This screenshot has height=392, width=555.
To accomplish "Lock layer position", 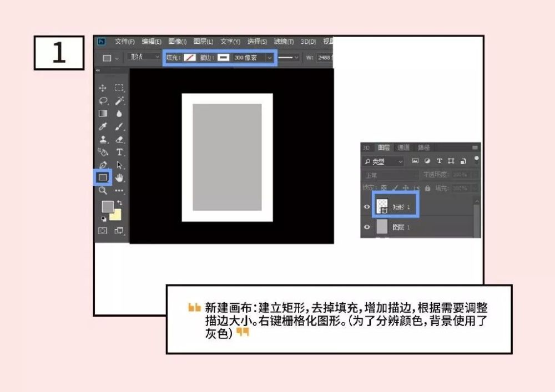I will [x=406, y=188].
